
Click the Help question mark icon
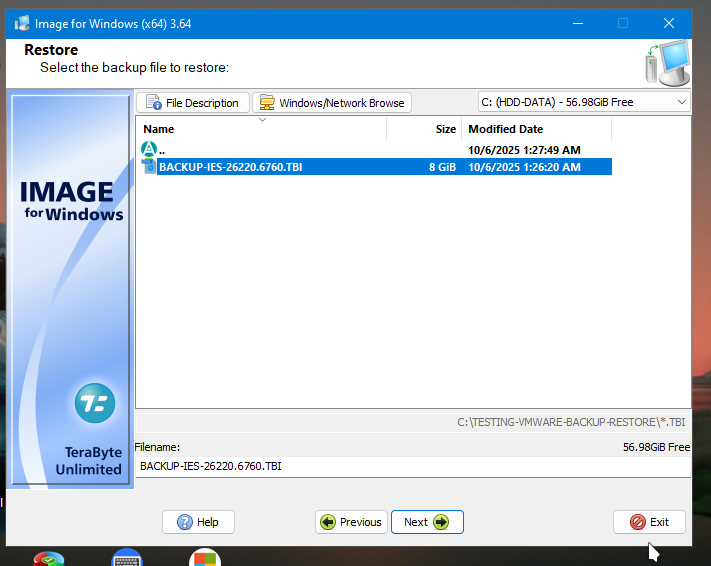(185, 522)
